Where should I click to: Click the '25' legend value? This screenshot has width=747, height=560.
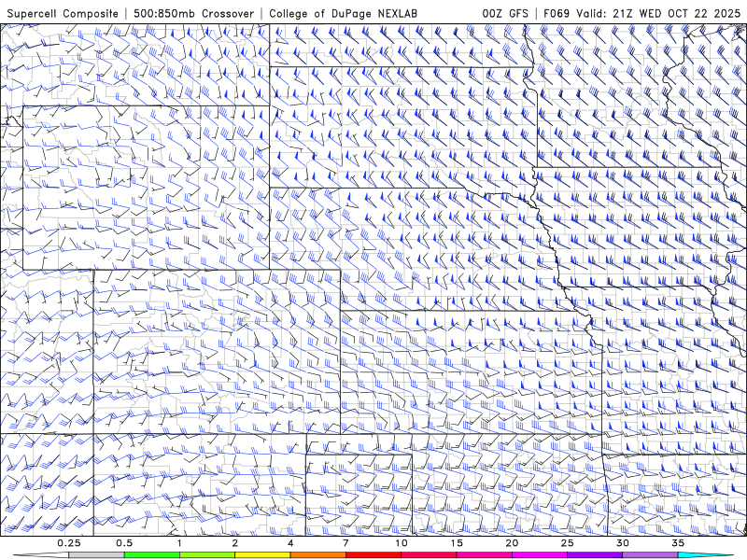point(567,543)
